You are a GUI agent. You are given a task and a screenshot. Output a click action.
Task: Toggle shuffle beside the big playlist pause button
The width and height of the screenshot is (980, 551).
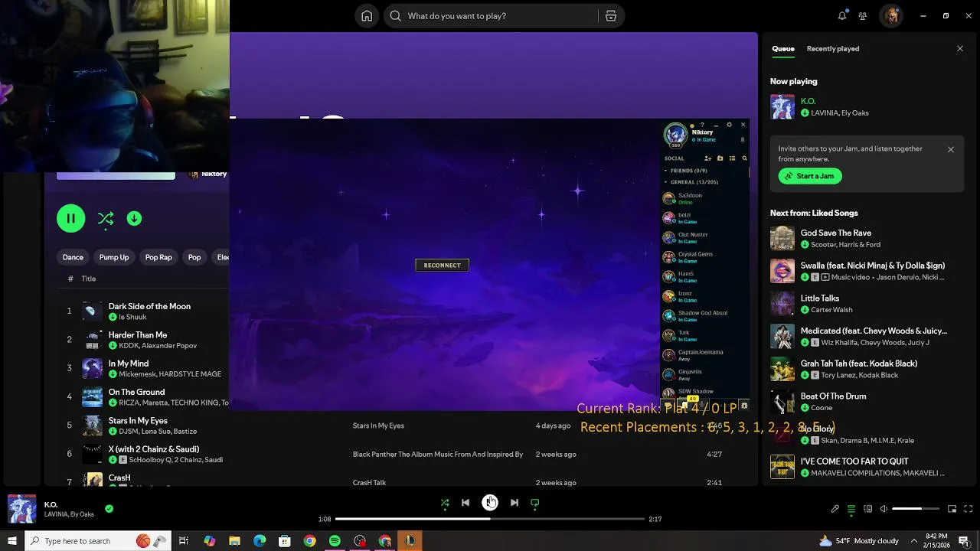click(x=106, y=219)
